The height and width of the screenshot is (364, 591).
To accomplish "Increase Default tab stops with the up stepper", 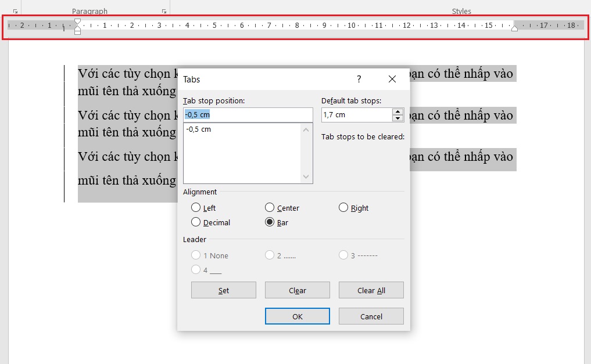I will pos(399,111).
